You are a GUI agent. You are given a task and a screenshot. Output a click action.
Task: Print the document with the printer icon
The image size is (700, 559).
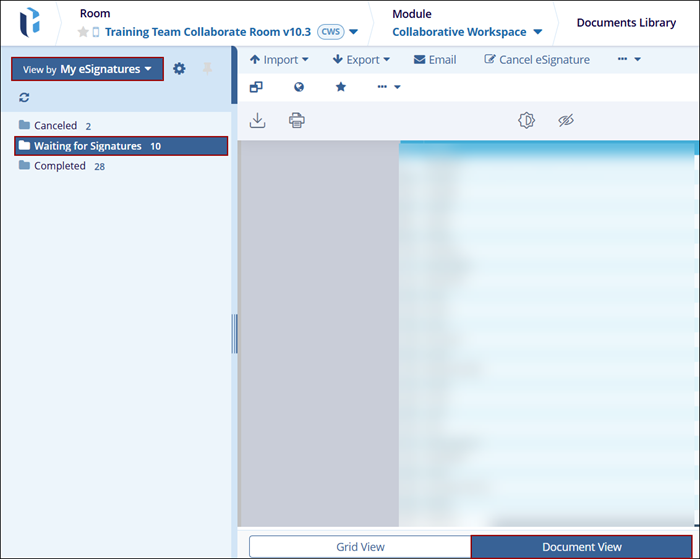coord(296,120)
